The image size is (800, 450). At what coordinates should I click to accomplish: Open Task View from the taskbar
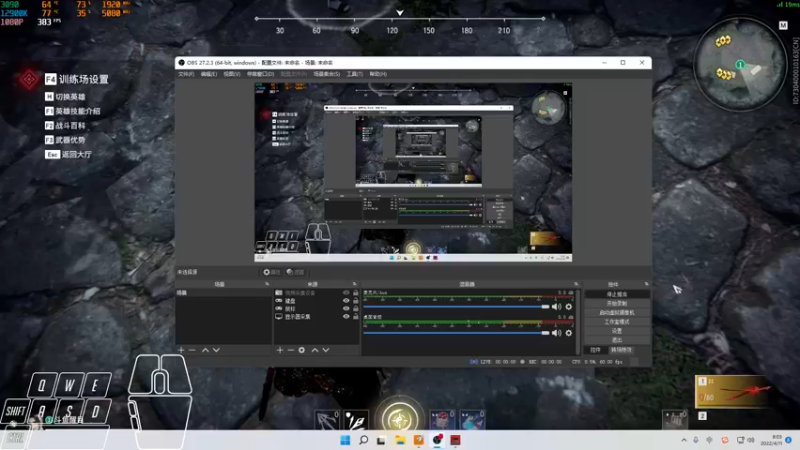[x=381, y=440]
